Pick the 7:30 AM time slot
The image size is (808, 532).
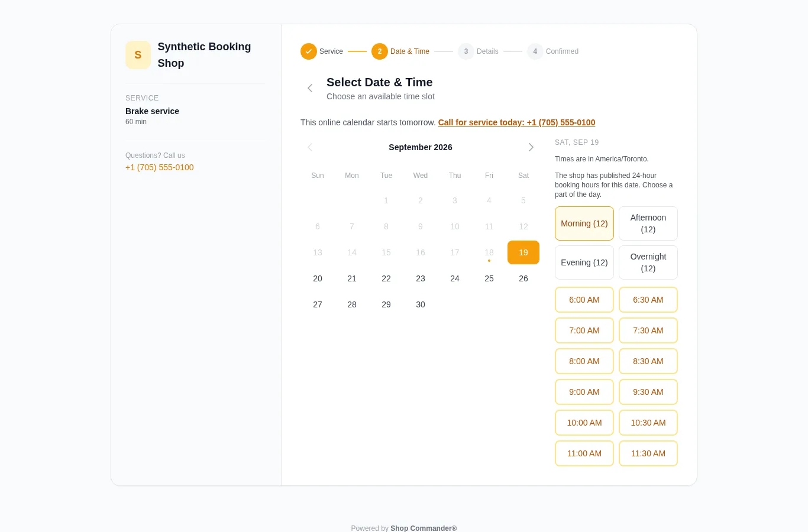tap(648, 330)
